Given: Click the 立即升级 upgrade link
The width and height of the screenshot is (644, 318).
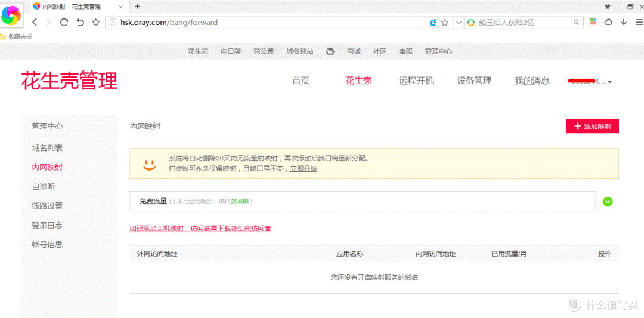Looking at the screenshot, I should coord(304,168).
